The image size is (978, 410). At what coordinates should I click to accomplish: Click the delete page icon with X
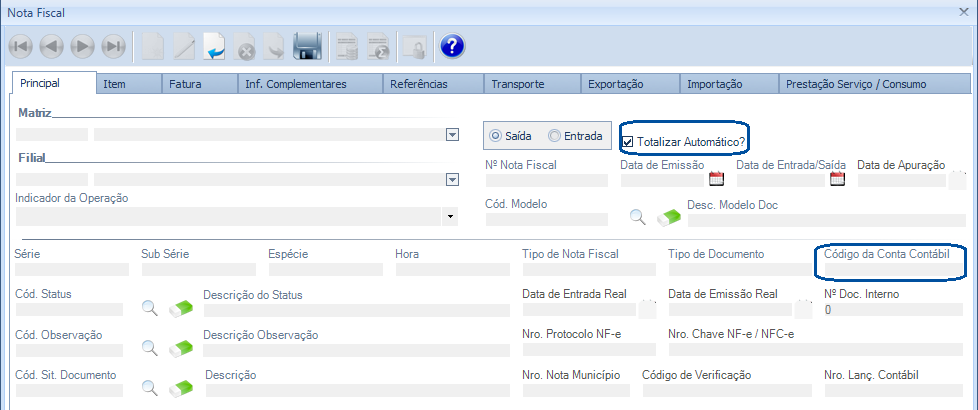coord(244,46)
